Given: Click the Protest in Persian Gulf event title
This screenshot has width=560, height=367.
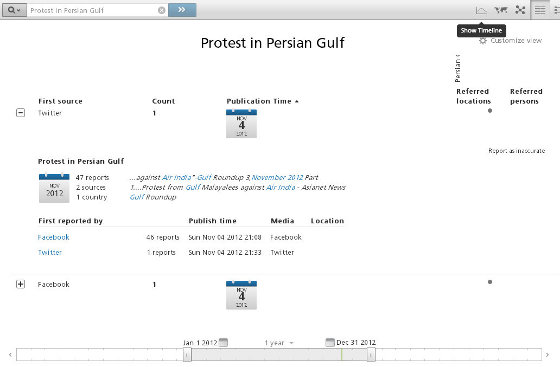Looking at the screenshot, I should pyautogui.click(x=81, y=161).
